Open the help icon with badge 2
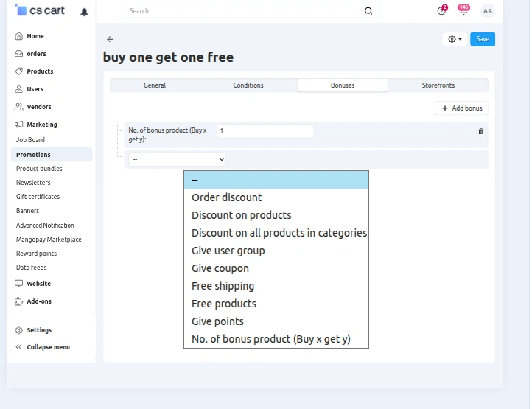Screen dimensions: 532x409 [442, 10]
